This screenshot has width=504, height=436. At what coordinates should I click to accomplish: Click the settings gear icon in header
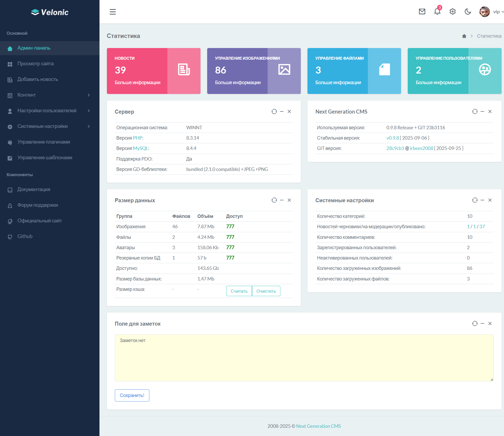[x=453, y=12]
